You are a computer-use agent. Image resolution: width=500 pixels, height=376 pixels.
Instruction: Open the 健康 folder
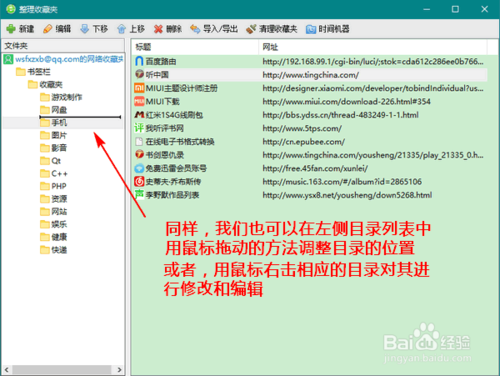pos(54,237)
